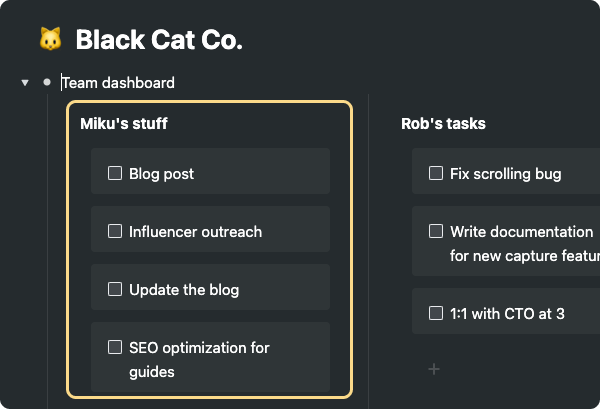The image size is (600, 409).
Task: Click the 1:1 with CTO at 3 text
Action: [x=507, y=314]
